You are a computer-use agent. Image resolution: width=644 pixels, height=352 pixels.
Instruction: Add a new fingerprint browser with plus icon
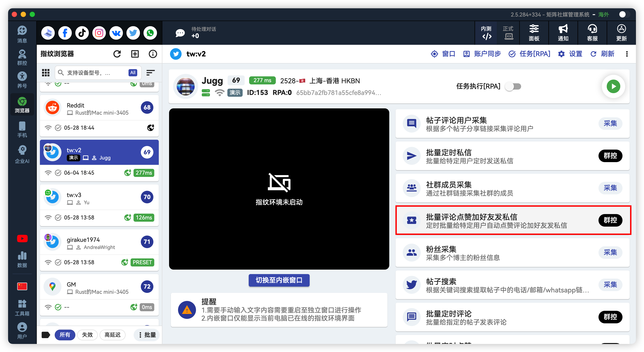[x=135, y=54]
